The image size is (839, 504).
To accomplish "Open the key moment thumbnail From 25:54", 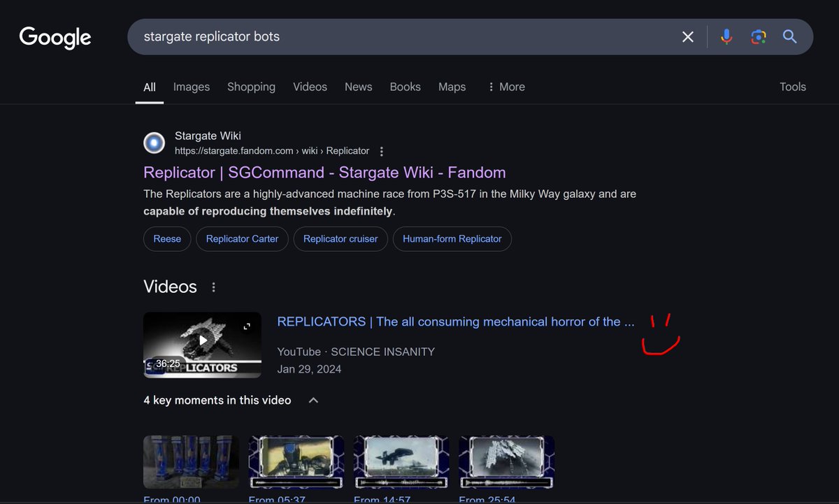I will coord(506,462).
